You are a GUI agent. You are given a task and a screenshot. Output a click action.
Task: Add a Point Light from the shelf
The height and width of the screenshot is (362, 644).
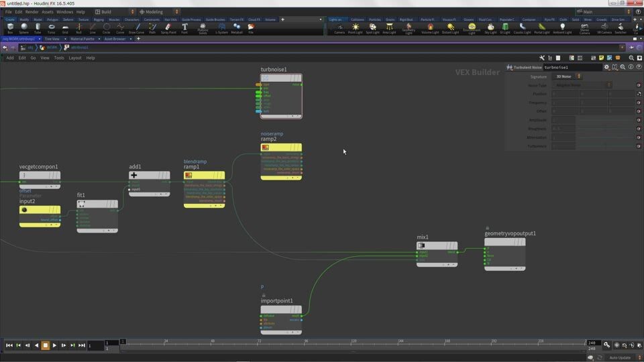355,28
